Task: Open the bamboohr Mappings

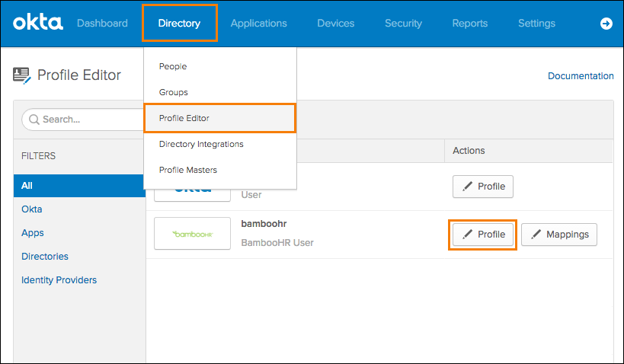Action: click(559, 235)
